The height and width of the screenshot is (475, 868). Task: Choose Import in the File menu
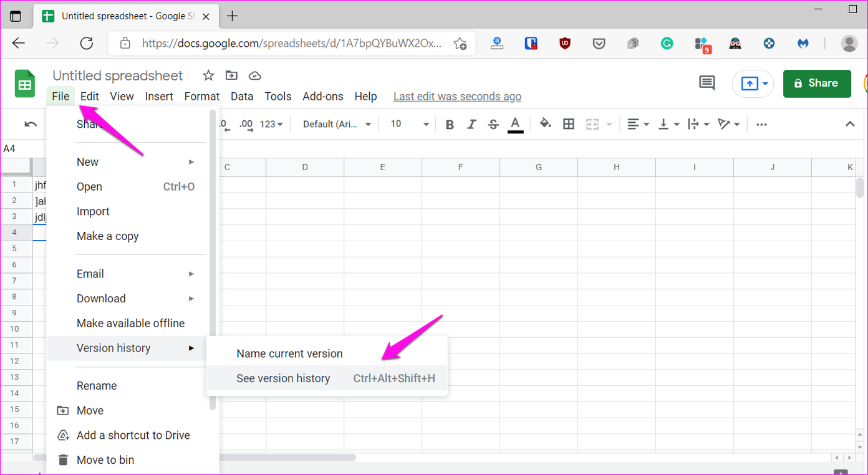coord(133,211)
